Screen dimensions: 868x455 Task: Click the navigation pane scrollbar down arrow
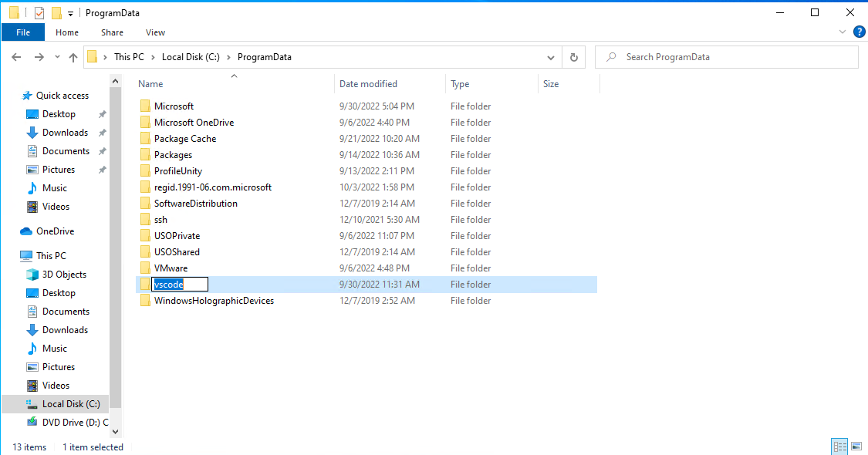pyautogui.click(x=116, y=431)
